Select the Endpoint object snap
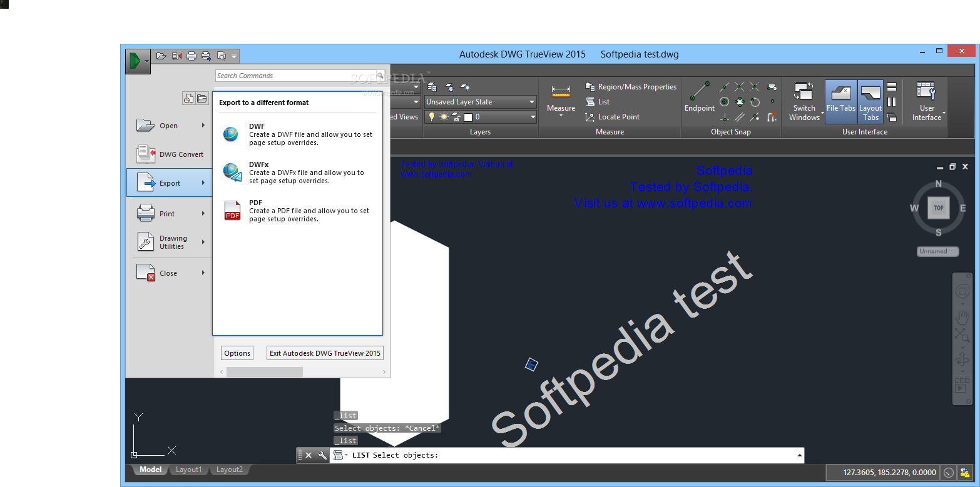This screenshot has width=980, height=487. 700,97
